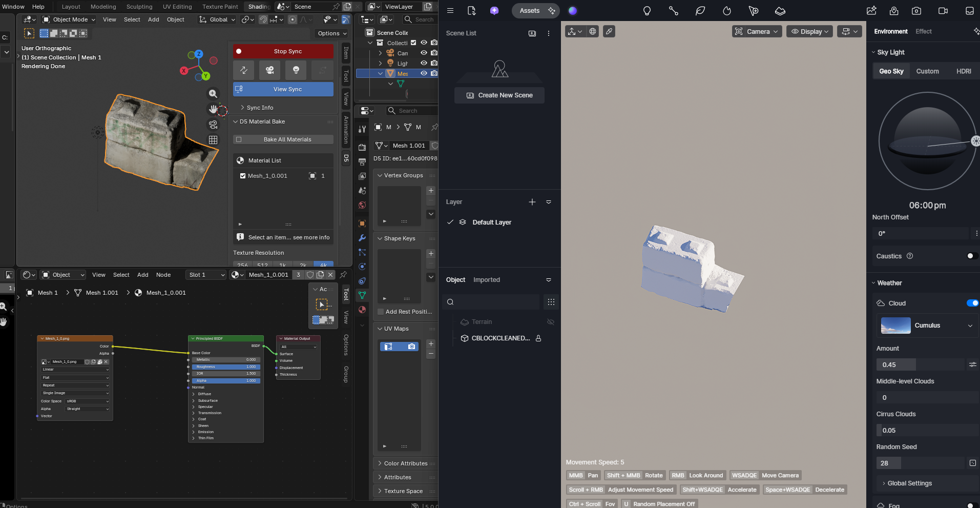Open the UV Editing workspace tab

pyautogui.click(x=177, y=7)
